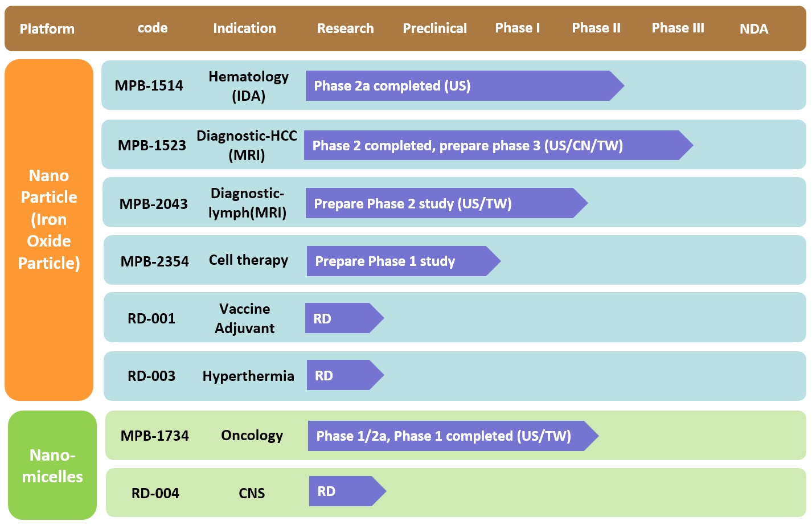Viewport: 812px width, 525px height.
Task: Click code MPB-1514
Action: click(x=149, y=85)
